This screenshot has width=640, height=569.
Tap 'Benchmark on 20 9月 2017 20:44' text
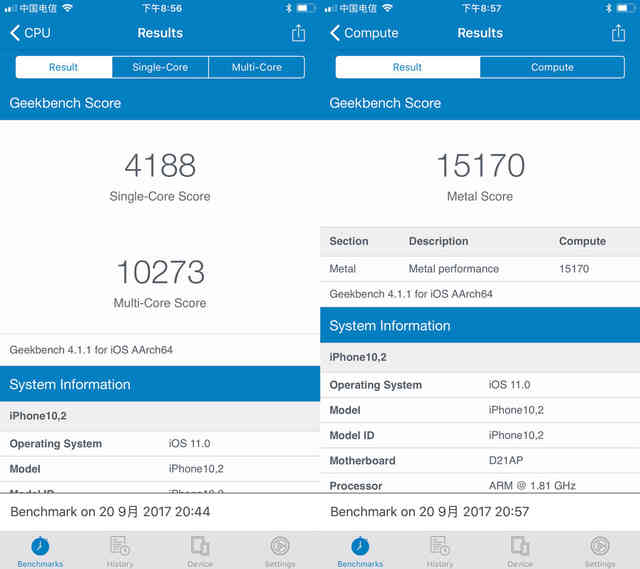[x=110, y=512]
